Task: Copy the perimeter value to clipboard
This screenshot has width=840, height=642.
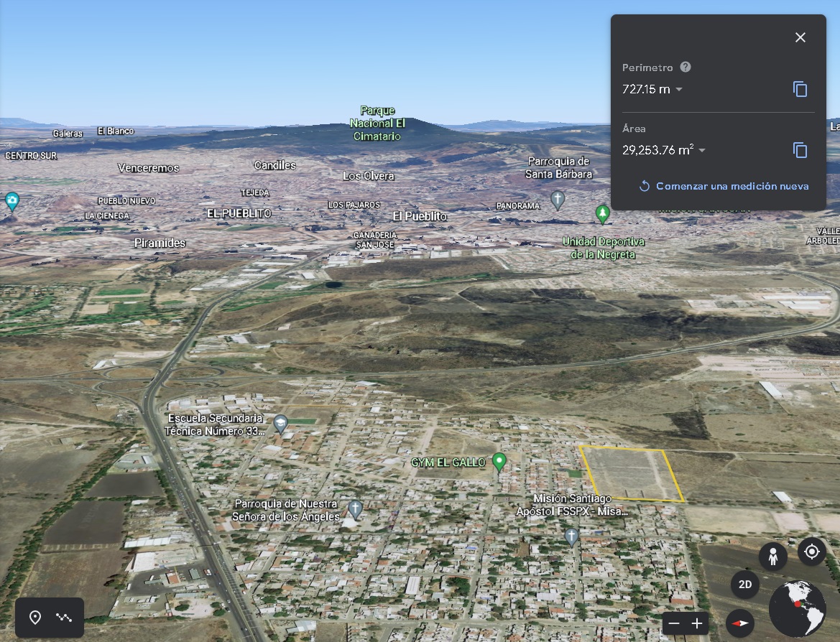Action: pos(800,90)
